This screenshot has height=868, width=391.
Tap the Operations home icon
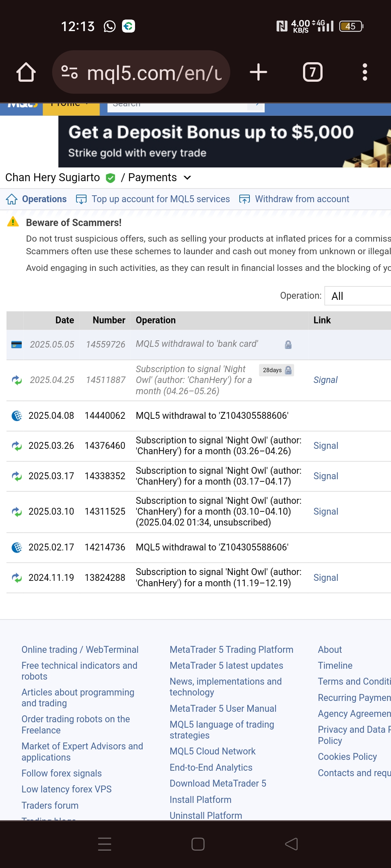(12, 199)
